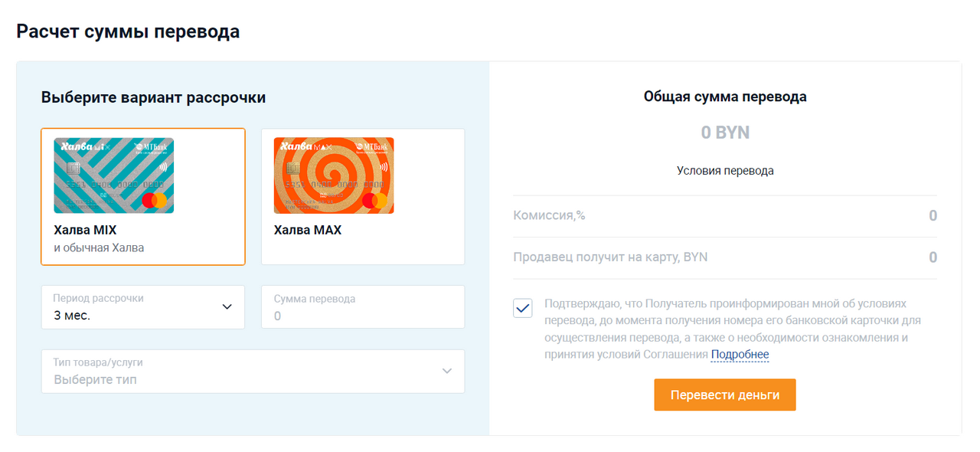The height and width of the screenshot is (452, 980).
Task: Click the teal Халва MIX card image
Action: [113, 175]
